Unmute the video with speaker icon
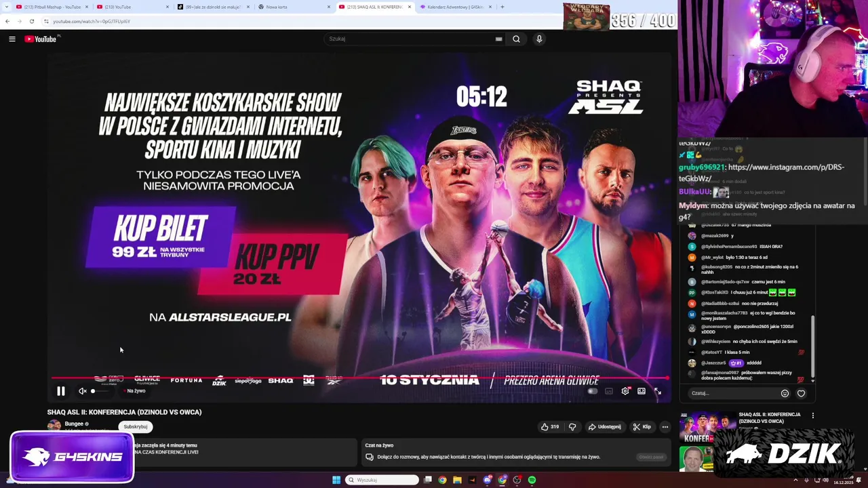 coord(83,391)
